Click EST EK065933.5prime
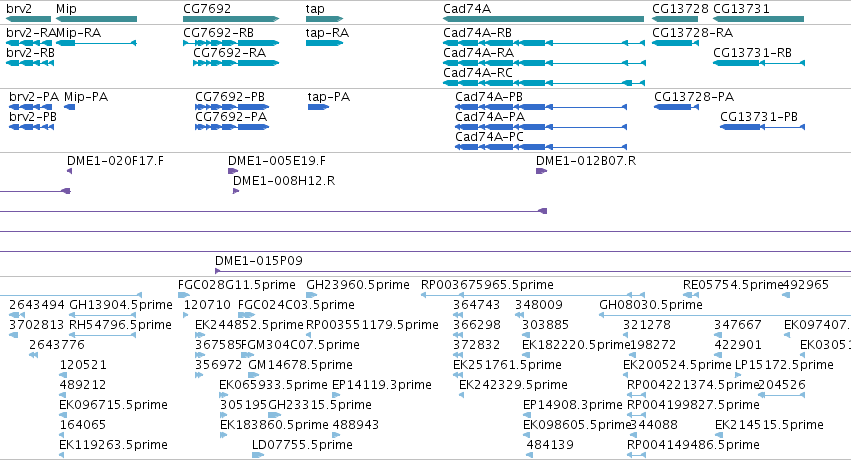 coord(223,395)
